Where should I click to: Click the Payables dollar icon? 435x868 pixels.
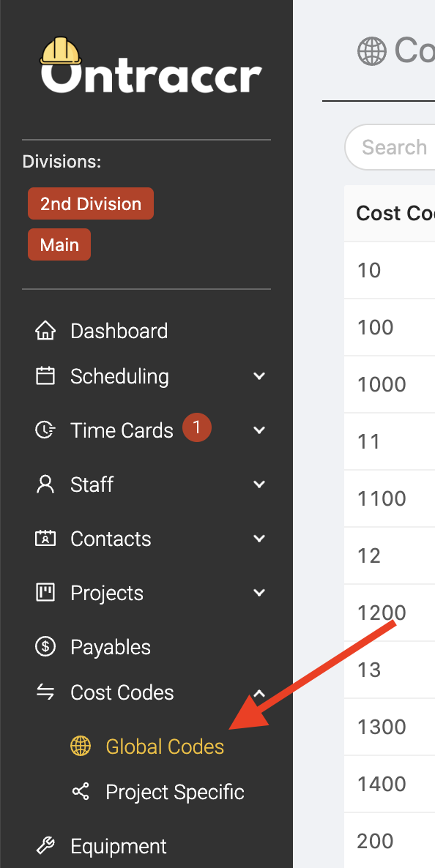click(x=45, y=646)
